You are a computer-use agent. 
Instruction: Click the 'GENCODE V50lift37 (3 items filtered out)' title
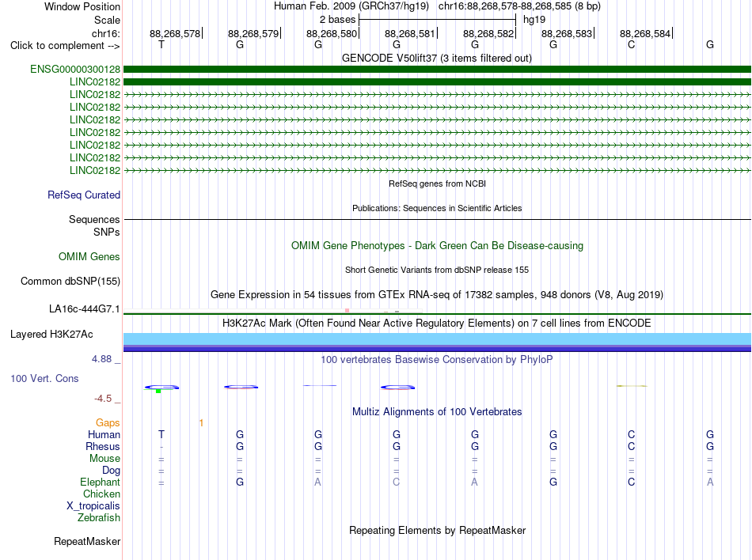coord(437,59)
